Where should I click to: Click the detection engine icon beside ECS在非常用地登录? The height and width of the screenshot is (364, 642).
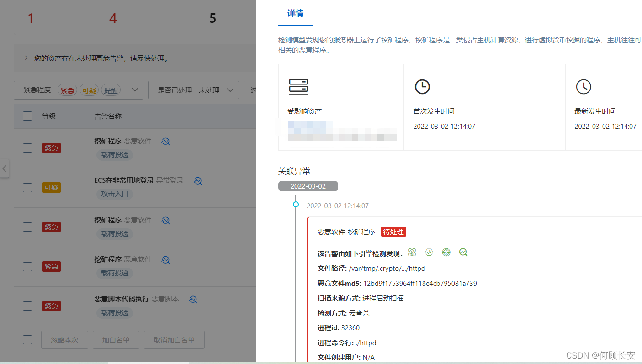click(198, 181)
